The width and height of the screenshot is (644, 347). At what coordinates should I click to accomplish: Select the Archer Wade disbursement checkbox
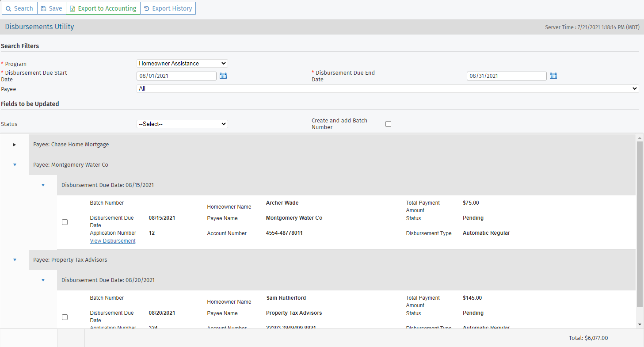point(65,222)
